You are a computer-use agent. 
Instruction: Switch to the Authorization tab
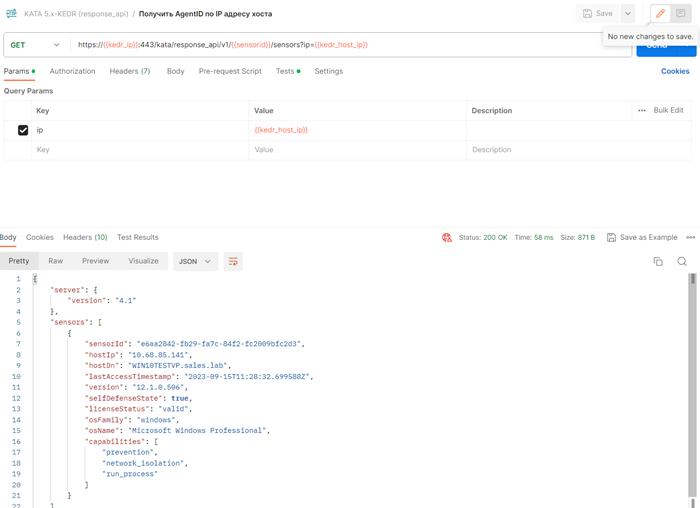tap(72, 71)
